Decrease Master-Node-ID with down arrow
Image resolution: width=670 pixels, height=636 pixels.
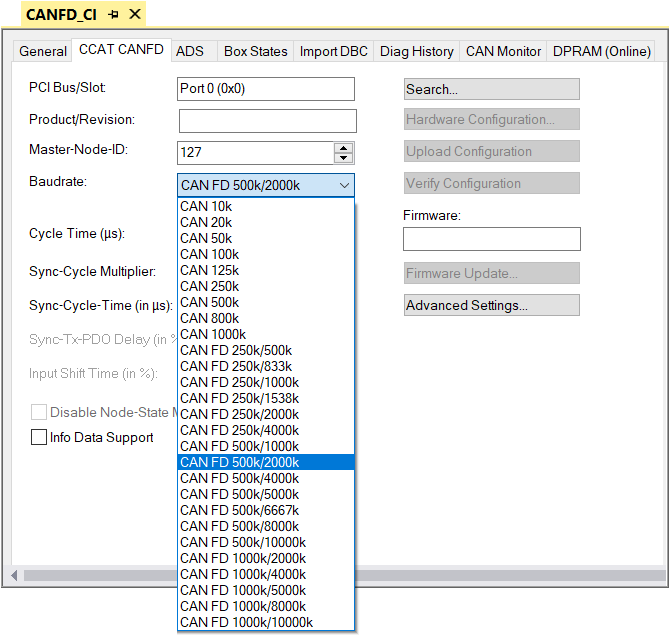point(344,158)
